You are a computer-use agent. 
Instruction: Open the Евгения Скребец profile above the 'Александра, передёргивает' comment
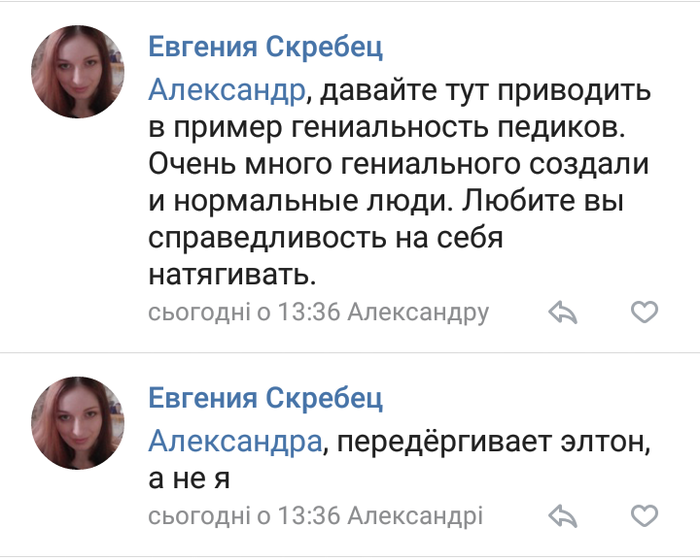click(265, 397)
